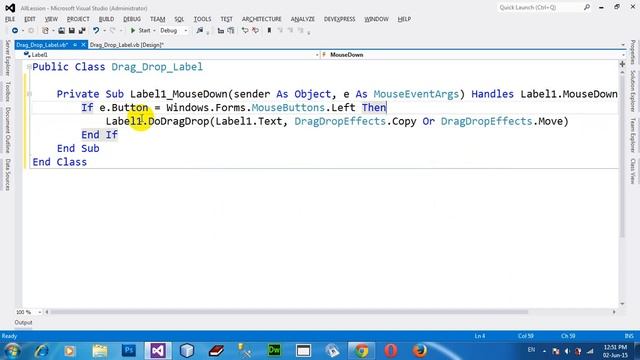Open the Server Explorer side panel
The image size is (640, 360).
(7, 58)
